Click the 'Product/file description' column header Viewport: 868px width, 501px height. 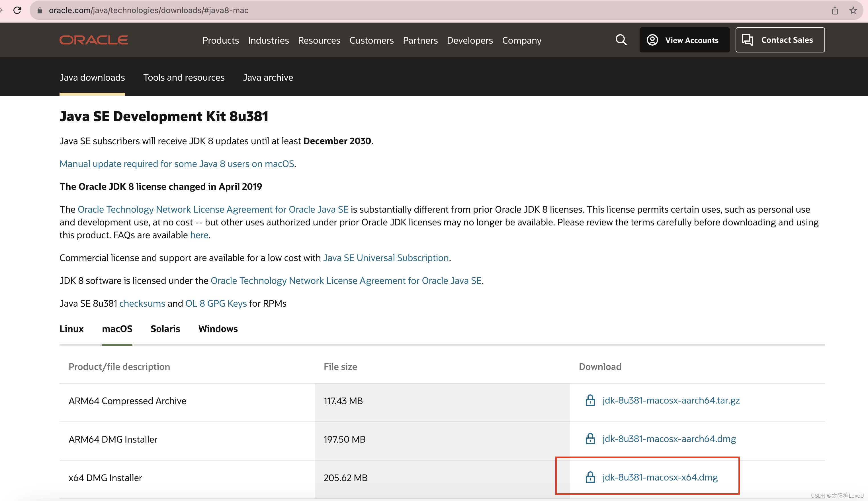click(x=119, y=367)
